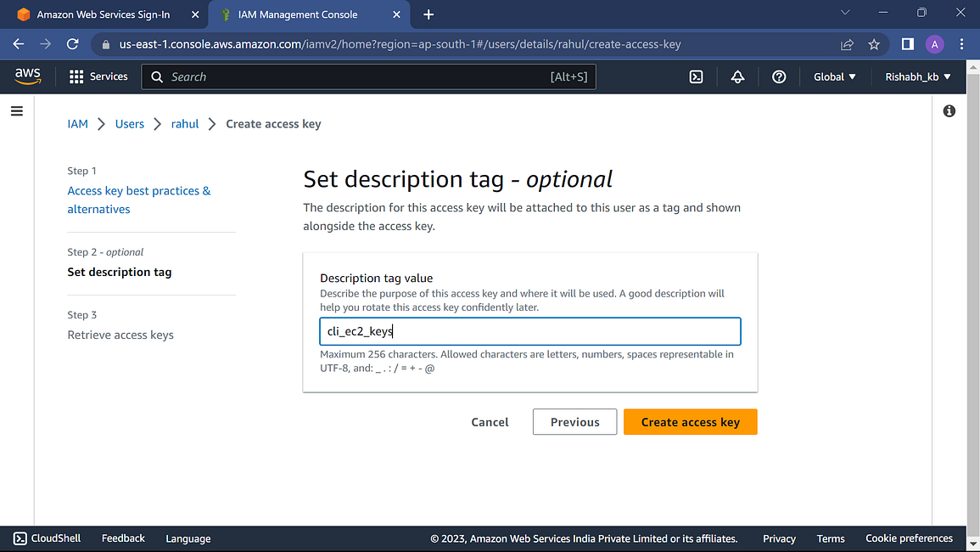The height and width of the screenshot is (552, 980).
Task: Go back using the browser back arrow
Action: (x=19, y=44)
